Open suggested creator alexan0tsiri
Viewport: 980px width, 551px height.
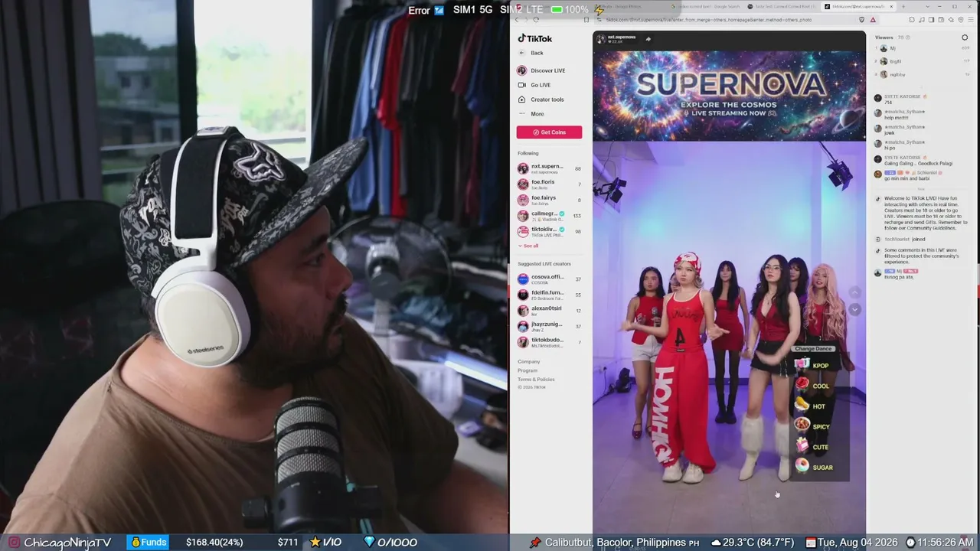click(x=548, y=311)
